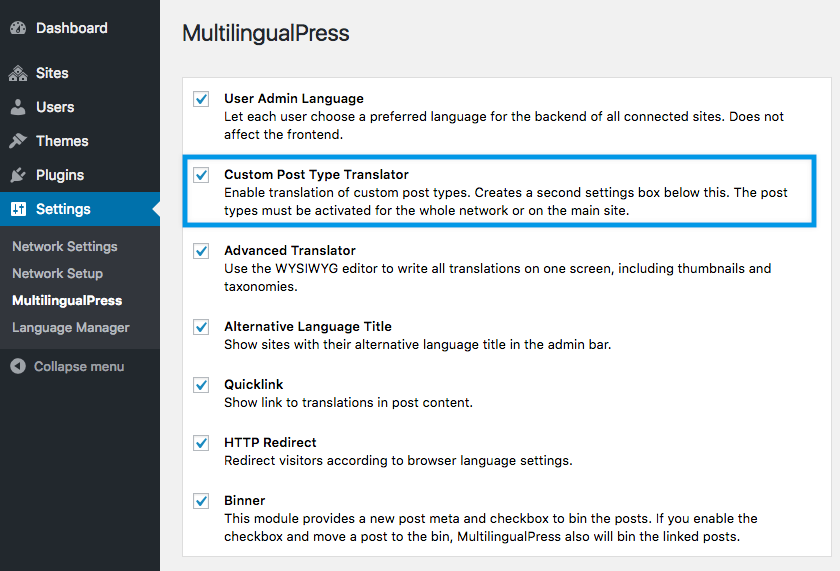The height and width of the screenshot is (571, 840).
Task: Go to the Sites menu
Action: click(80, 73)
